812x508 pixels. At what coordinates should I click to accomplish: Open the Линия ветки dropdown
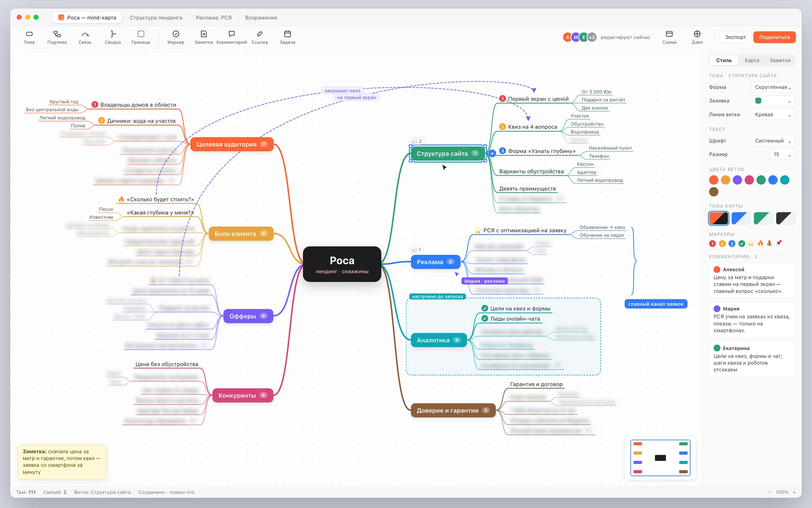[x=773, y=114]
